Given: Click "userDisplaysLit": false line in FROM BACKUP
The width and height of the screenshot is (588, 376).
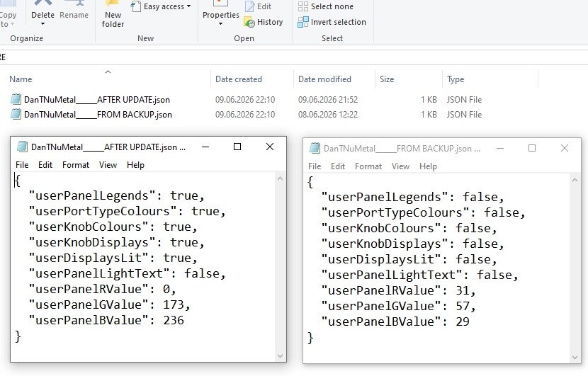Looking at the screenshot, I should pyautogui.click(x=409, y=259).
